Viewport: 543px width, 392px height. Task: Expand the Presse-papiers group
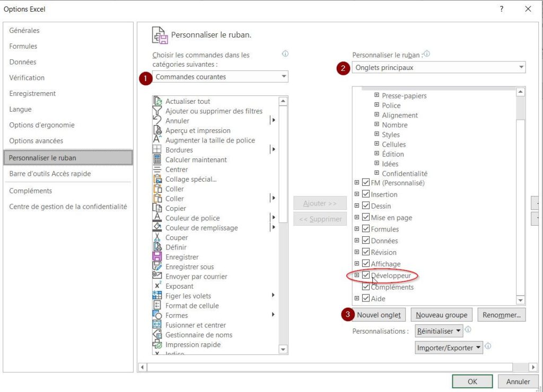click(376, 95)
